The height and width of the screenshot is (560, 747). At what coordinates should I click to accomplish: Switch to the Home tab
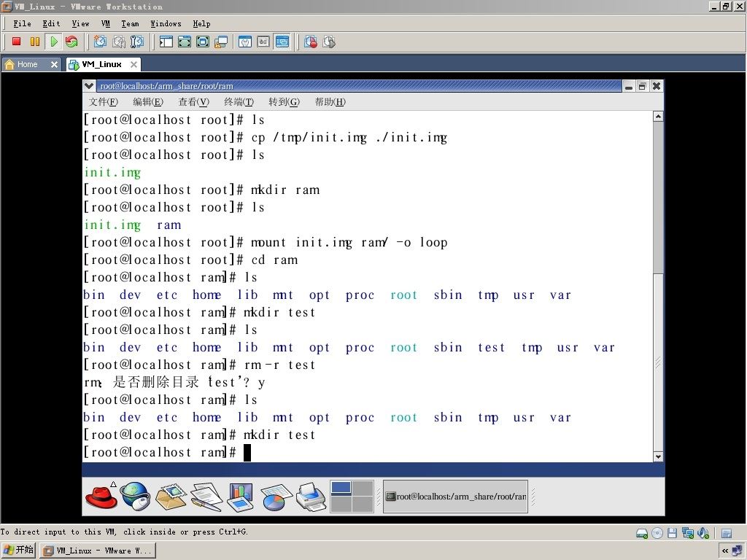tap(27, 64)
